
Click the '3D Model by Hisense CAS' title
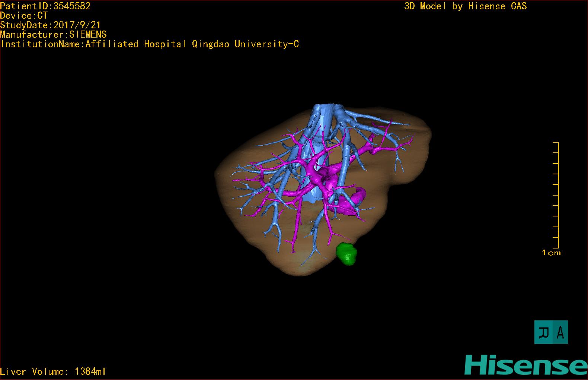click(x=465, y=6)
